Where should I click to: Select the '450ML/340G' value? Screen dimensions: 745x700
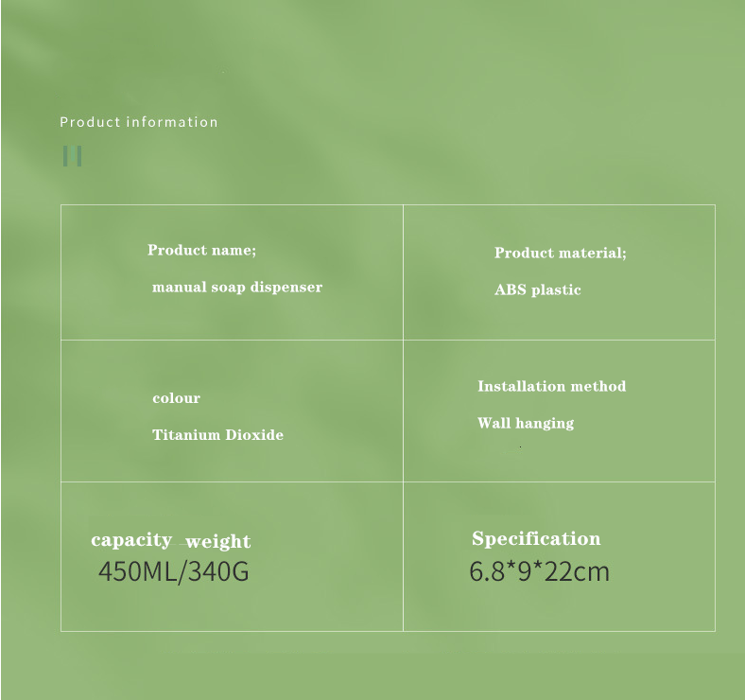pyautogui.click(x=173, y=571)
